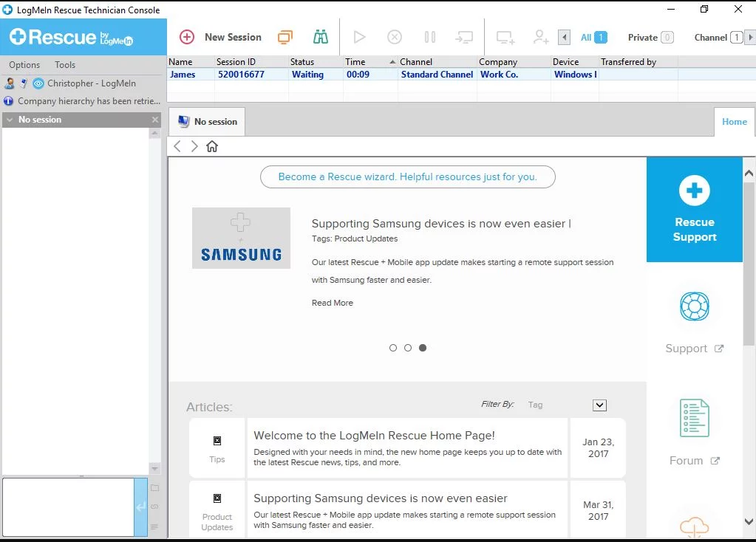Open the Tag filter dropdown
Image resolution: width=756 pixels, height=542 pixels.
click(x=599, y=405)
